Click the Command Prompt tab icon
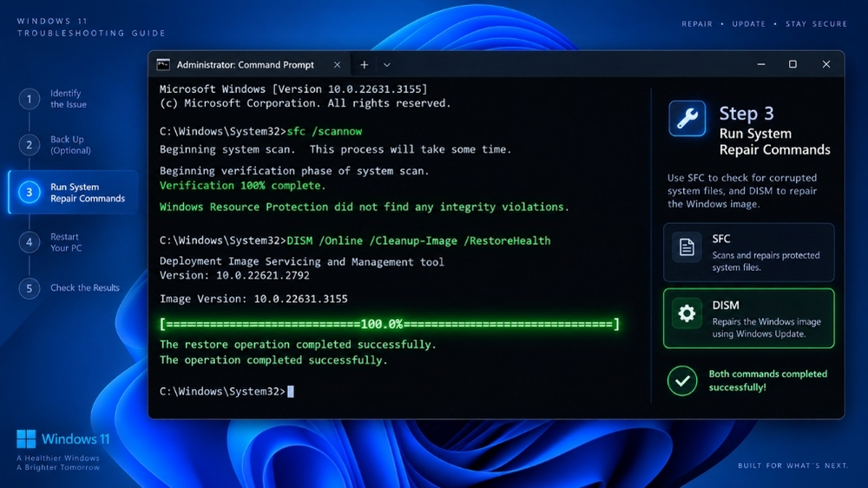 [x=163, y=65]
